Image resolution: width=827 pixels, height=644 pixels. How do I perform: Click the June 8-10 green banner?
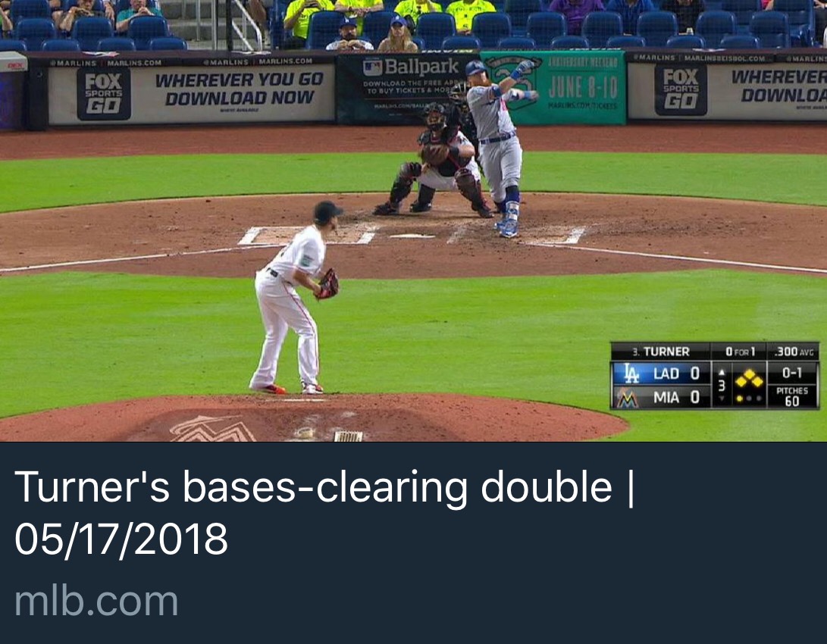tap(554, 87)
